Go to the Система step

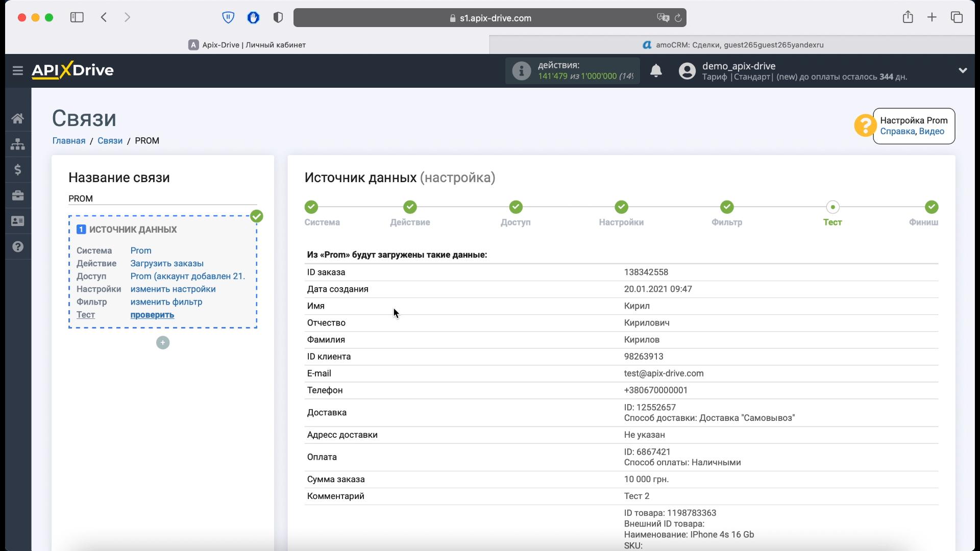(x=311, y=207)
